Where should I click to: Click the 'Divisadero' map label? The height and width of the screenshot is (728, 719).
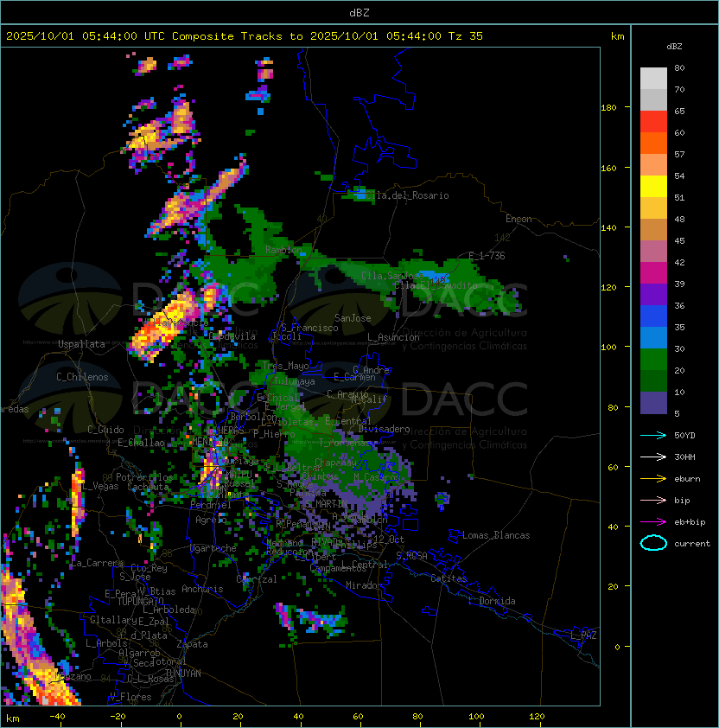click(385, 429)
